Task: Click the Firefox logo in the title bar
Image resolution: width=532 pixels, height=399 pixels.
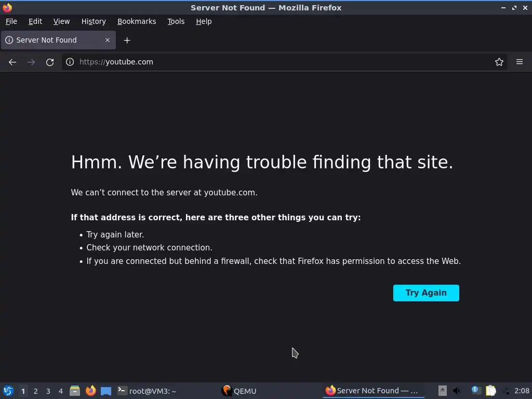Action: 7,7
